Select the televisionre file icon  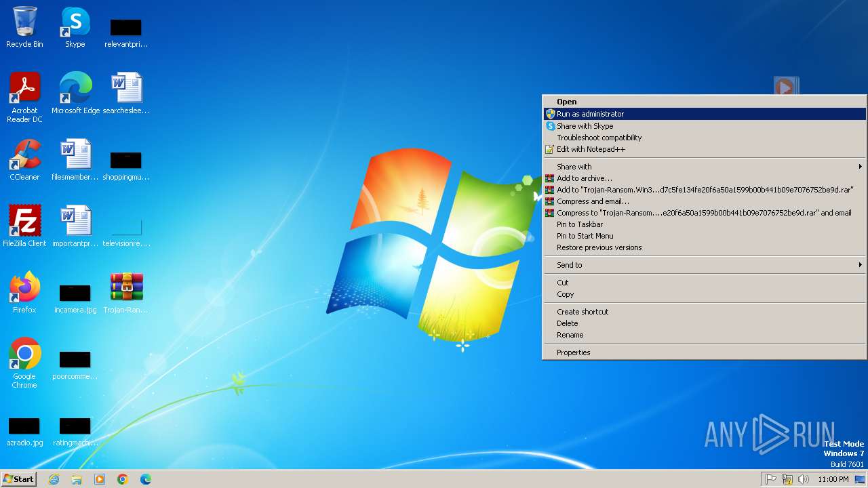coord(126,230)
